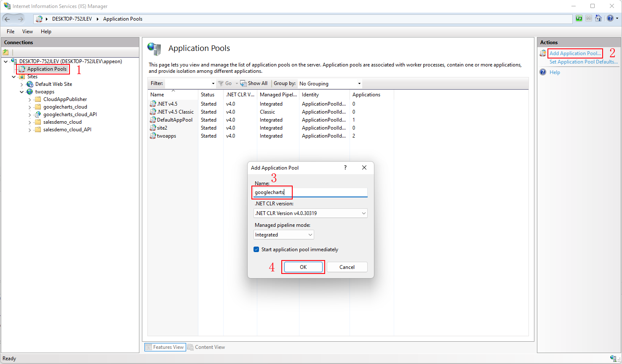This screenshot has width=622, height=364.
Task: Click Set Application Pool Defaults link
Action: coord(583,62)
